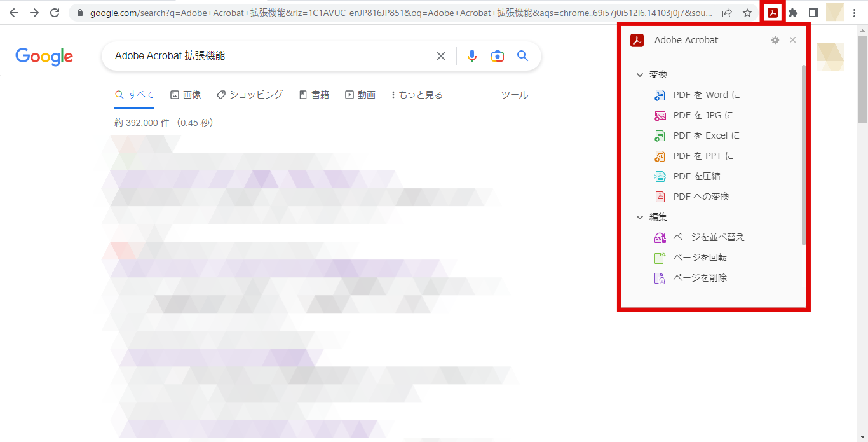Image resolution: width=868 pixels, height=442 pixels.
Task: Open the Chrome three-dot menu
Action: point(854,13)
